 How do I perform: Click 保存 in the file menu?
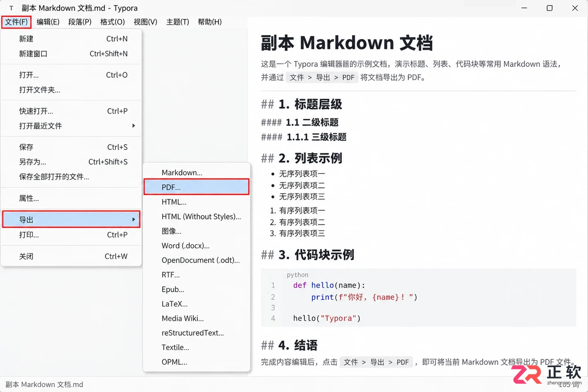coord(71,147)
